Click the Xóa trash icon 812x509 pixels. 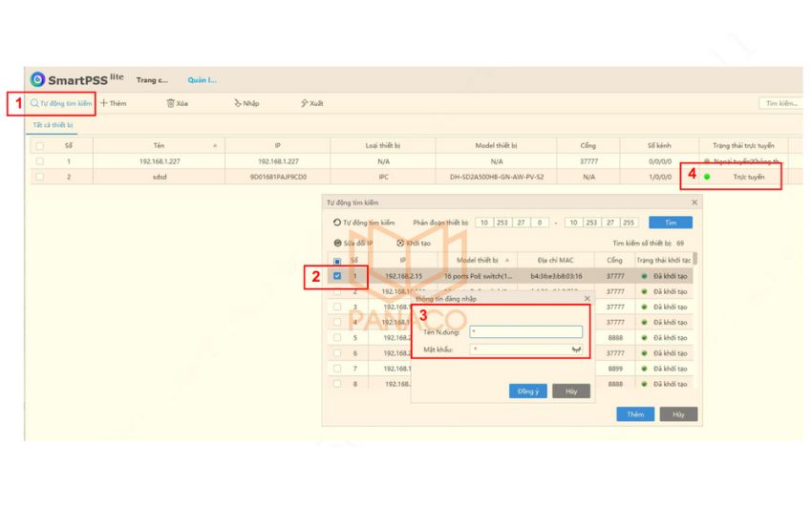[x=170, y=103]
